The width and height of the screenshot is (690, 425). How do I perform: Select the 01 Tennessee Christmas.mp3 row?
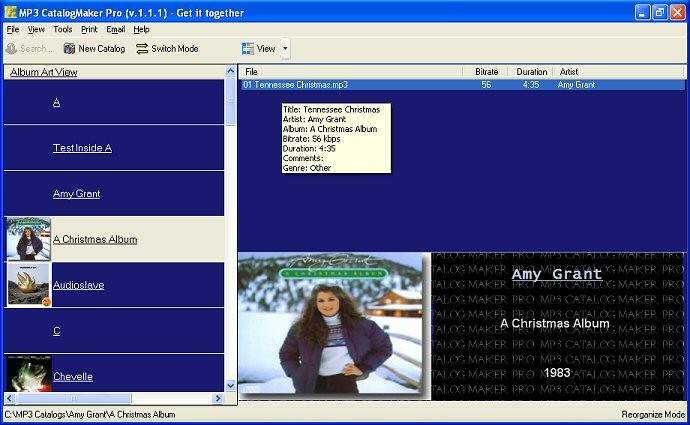[x=462, y=85]
